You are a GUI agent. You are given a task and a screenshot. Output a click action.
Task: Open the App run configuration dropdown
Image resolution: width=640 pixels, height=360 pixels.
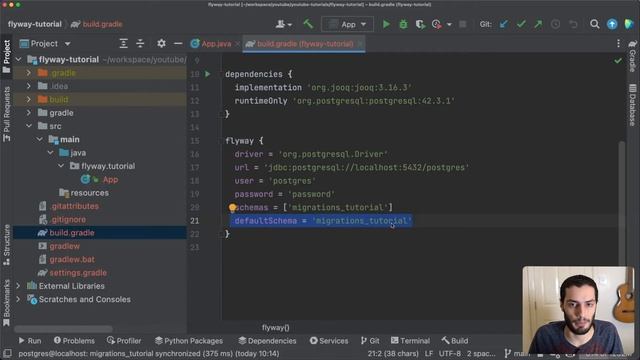(x=347, y=24)
